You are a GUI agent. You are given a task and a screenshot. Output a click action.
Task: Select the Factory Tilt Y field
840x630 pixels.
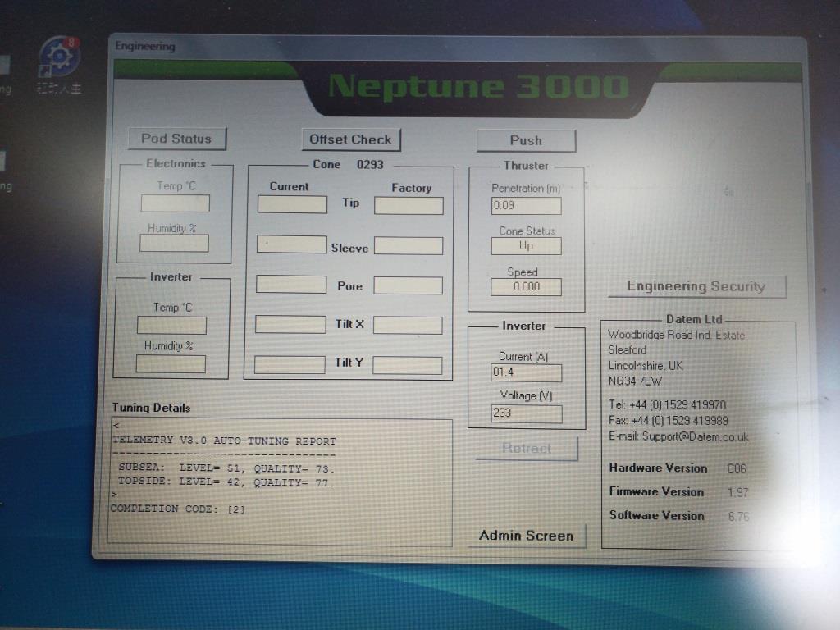pos(407,365)
